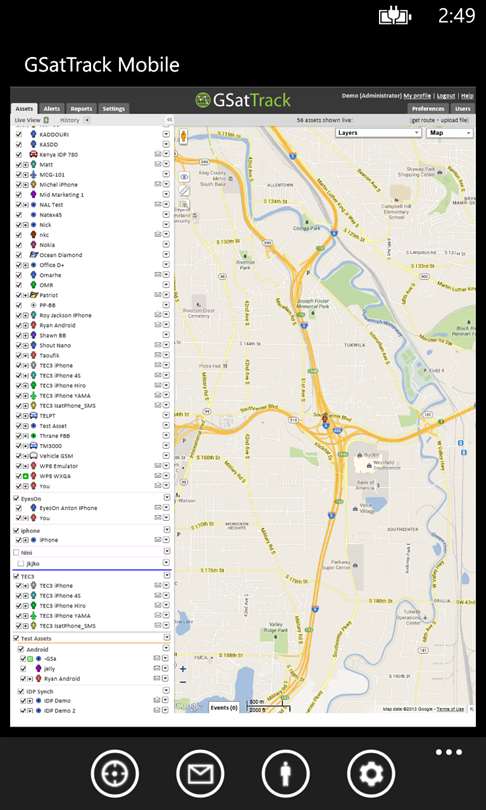The image size is (486, 810).
Task: Click the upload file link
Action: pos(456,120)
